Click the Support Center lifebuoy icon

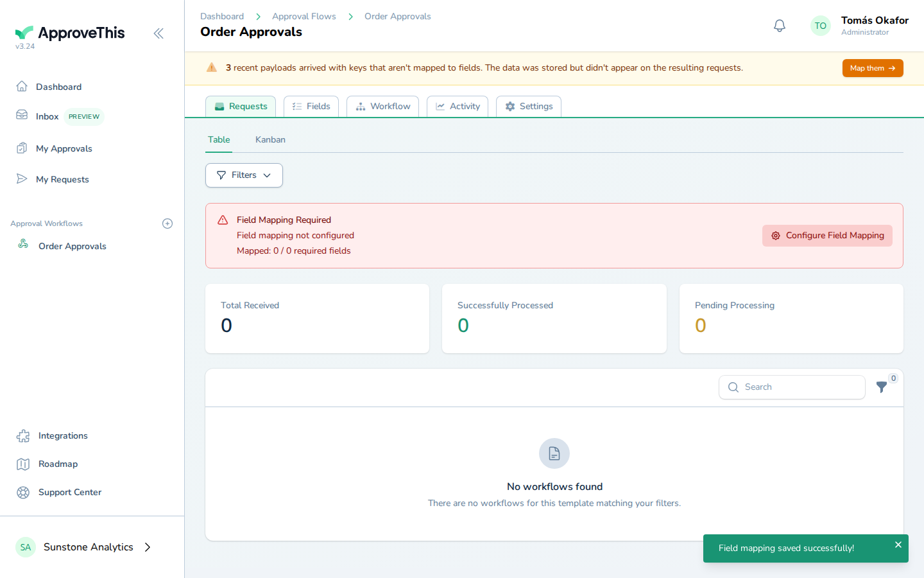(x=23, y=493)
